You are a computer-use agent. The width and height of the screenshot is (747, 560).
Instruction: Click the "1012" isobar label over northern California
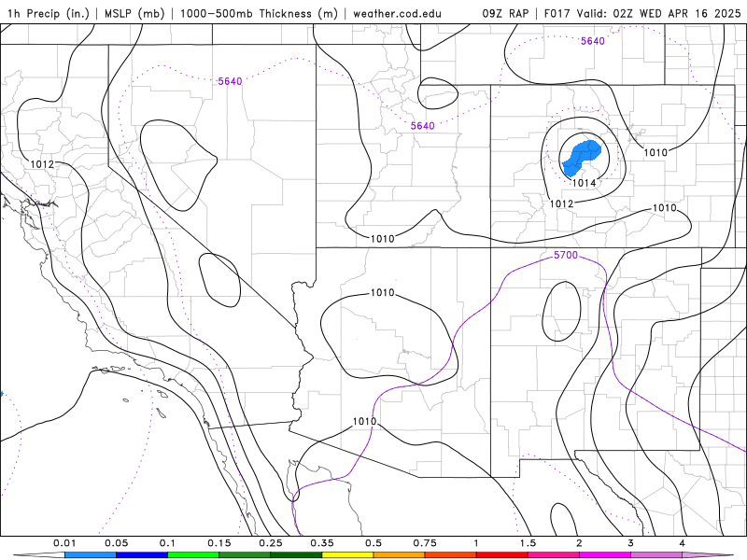pyautogui.click(x=42, y=164)
